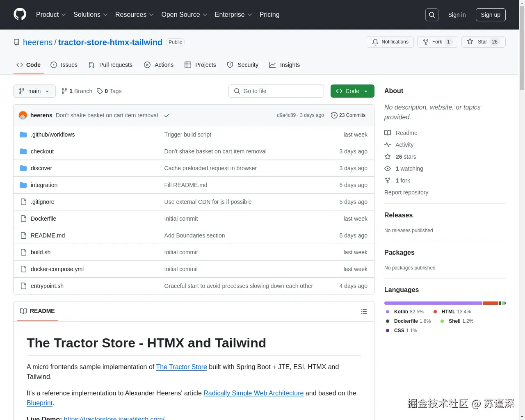
Task: Open the .github/workflows folder icon
Action: 23,134
